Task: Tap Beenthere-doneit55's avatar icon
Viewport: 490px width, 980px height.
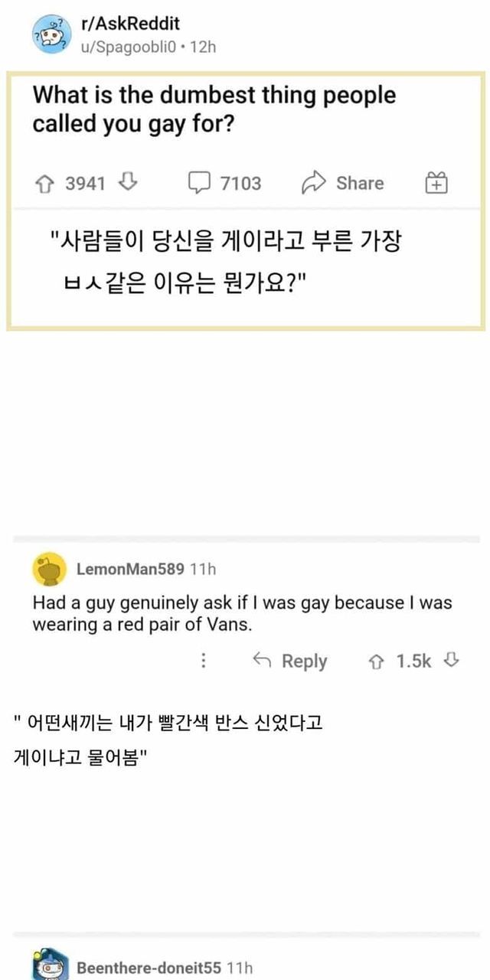Action: (x=51, y=966)
